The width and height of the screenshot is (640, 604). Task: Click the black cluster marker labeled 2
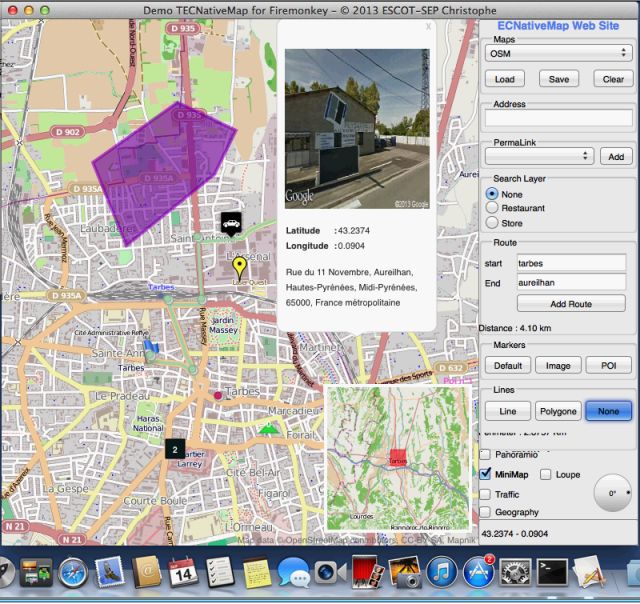click(175, 449)
